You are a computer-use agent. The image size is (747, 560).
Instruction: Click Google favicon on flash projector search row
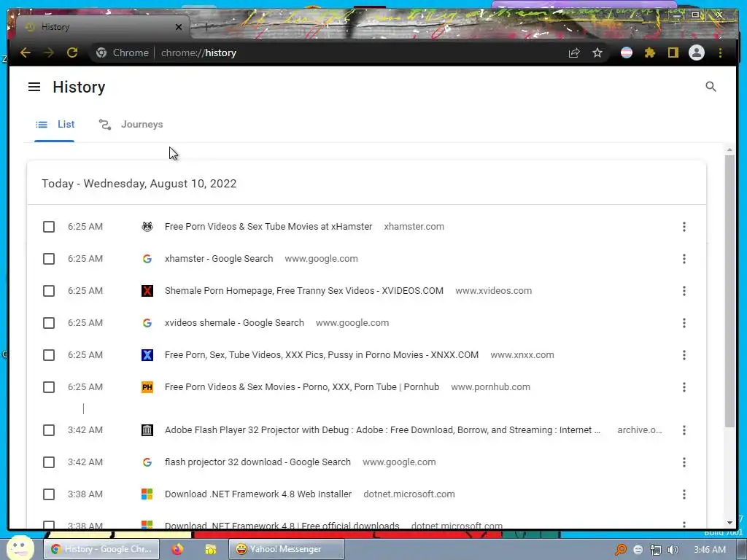(147, 462)
